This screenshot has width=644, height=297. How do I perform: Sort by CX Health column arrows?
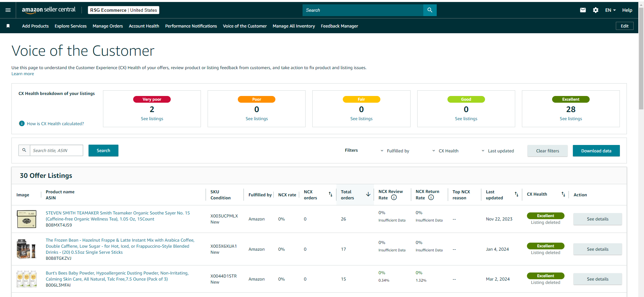563,194
